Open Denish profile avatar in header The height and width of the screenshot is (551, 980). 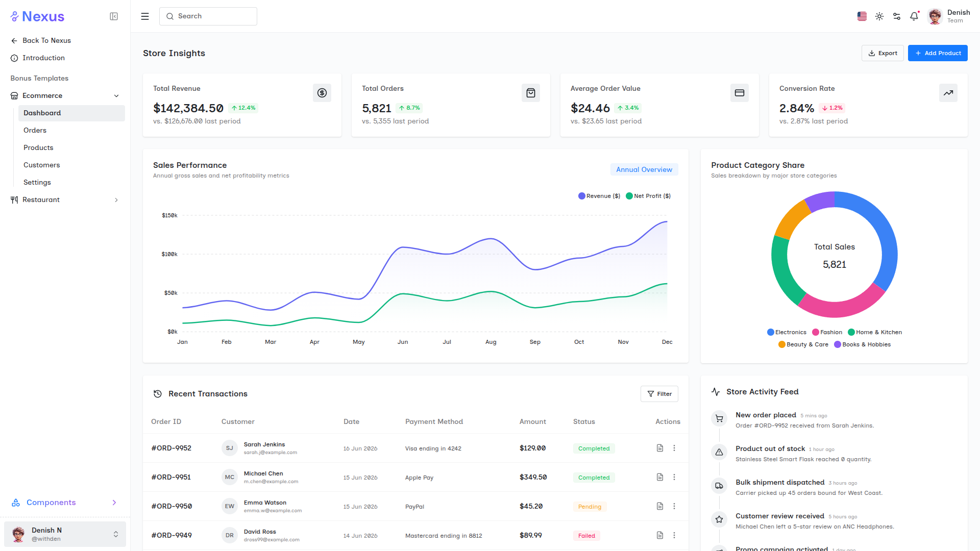point(935,16)
